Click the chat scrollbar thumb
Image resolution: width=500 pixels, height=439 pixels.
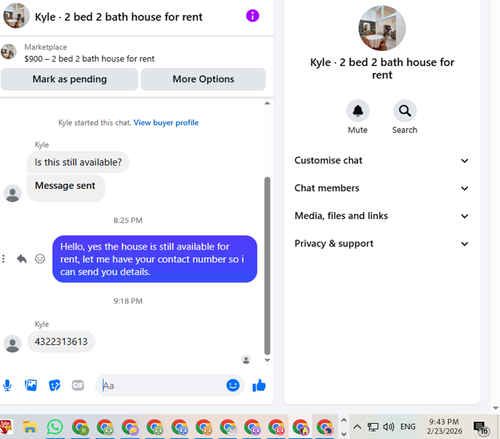click(267, 266)
